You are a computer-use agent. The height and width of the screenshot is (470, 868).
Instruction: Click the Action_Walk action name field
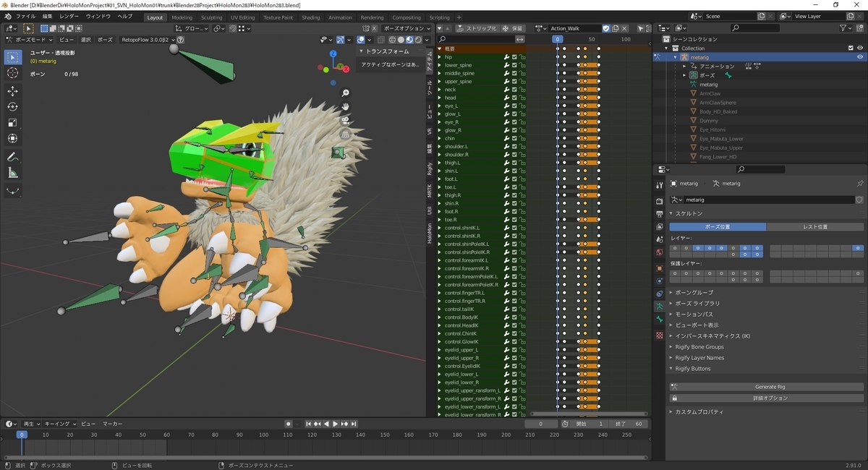(x=574, y=28)
